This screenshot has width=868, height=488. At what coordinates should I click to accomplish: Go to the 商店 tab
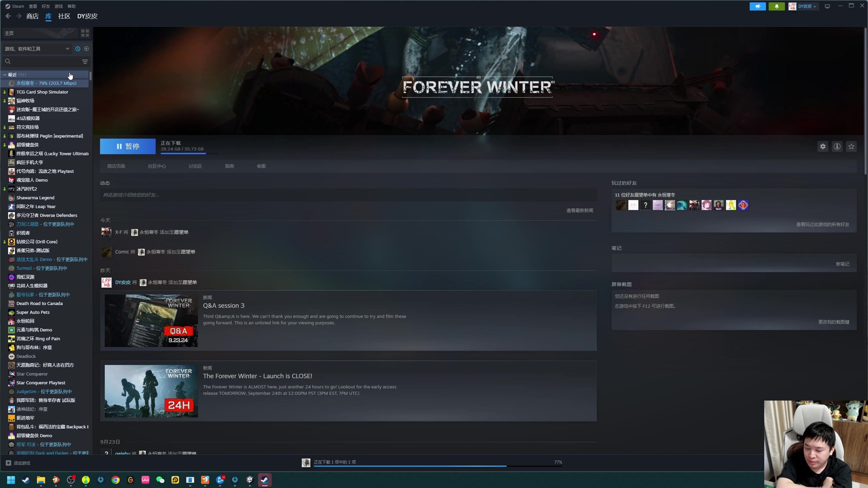point(33,16)
